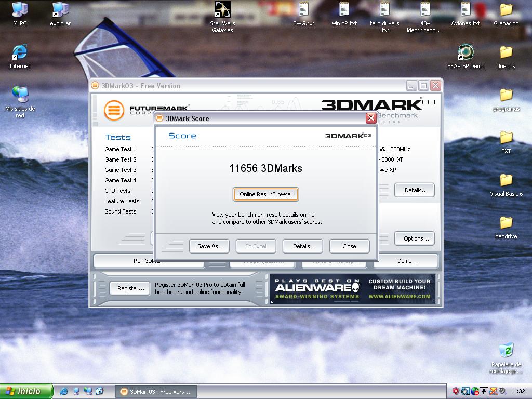Open the explorer shortcut icon
This screenshot has height=399, width=532.
tap(60, 10)
